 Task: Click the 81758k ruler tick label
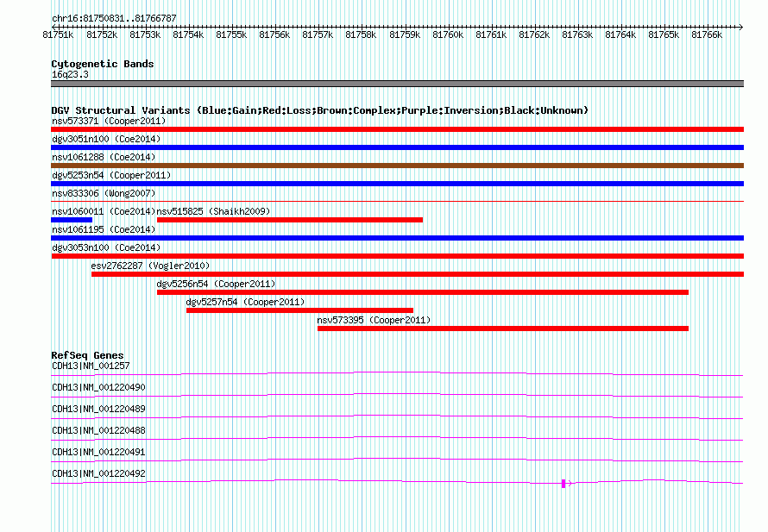tap(361, 34)
